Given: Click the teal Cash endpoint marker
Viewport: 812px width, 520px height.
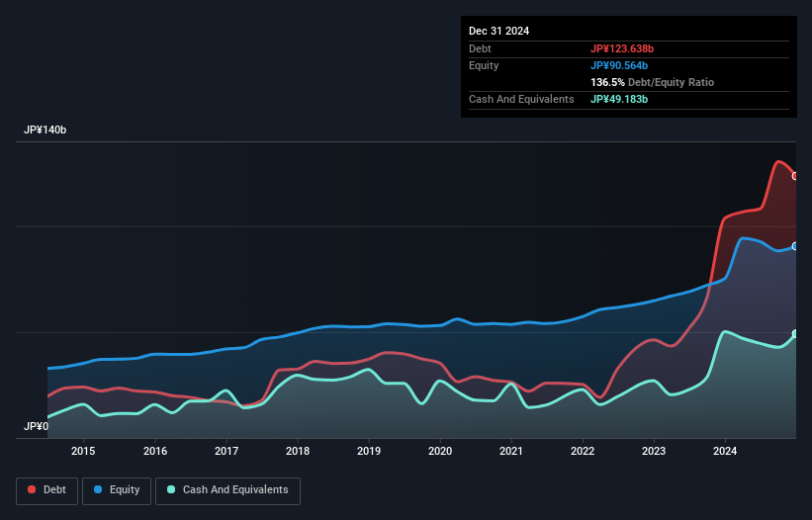Looking at the screenshot, I should click(x=795, y=334).
